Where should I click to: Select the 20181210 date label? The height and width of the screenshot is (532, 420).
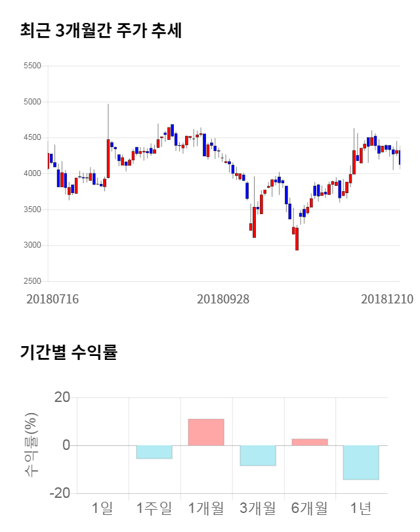tap(387, 299)
